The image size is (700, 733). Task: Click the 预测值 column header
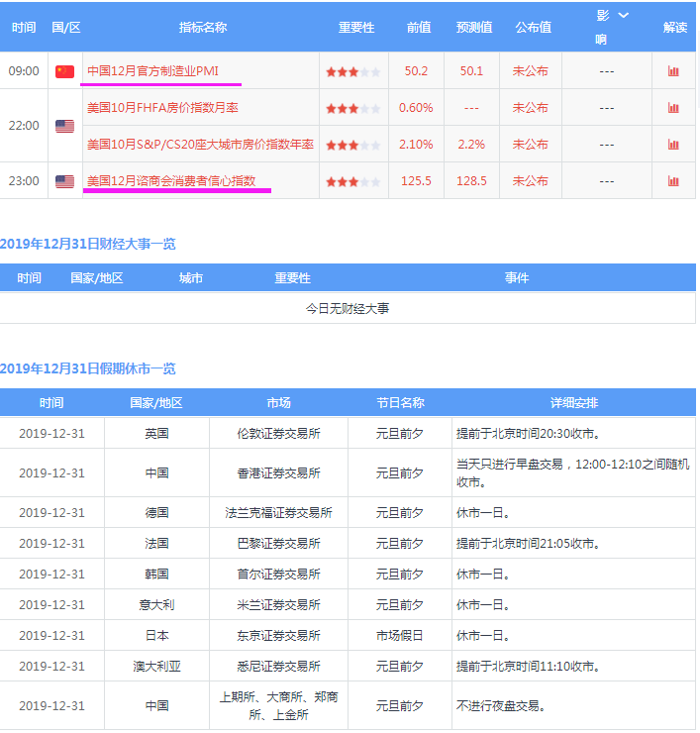click(x=474, y=27)
